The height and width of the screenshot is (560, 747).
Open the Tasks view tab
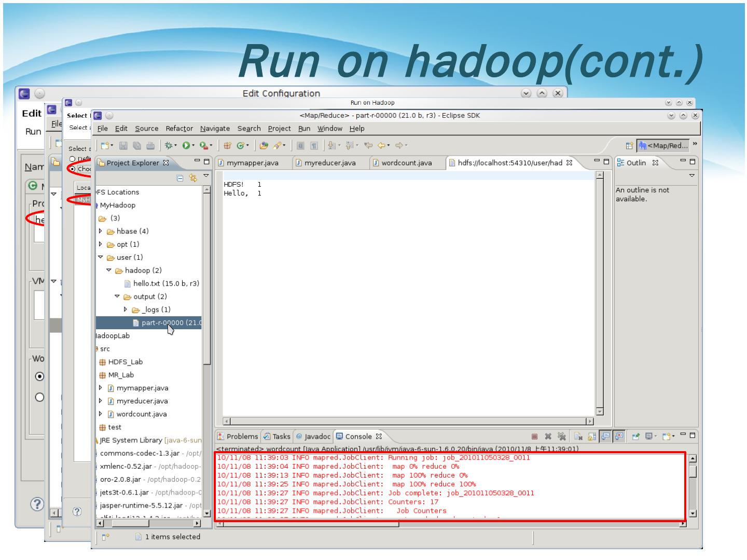pyautogui.click(x=277, y=437)
